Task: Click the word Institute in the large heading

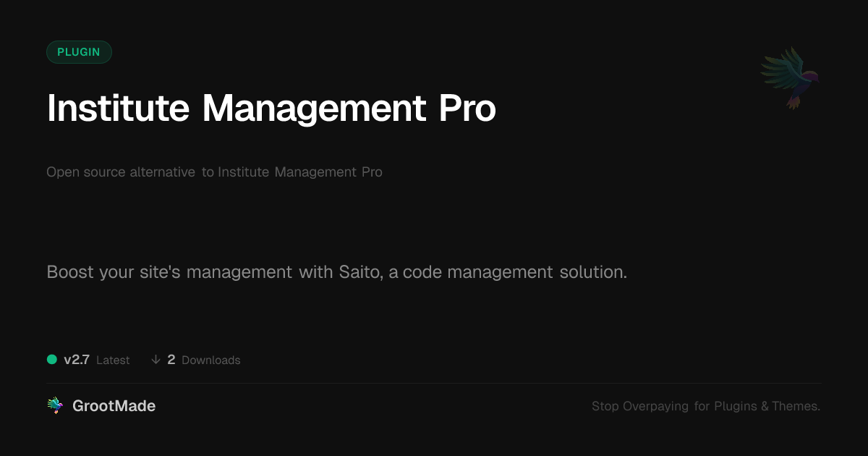Action: (118, 109)
